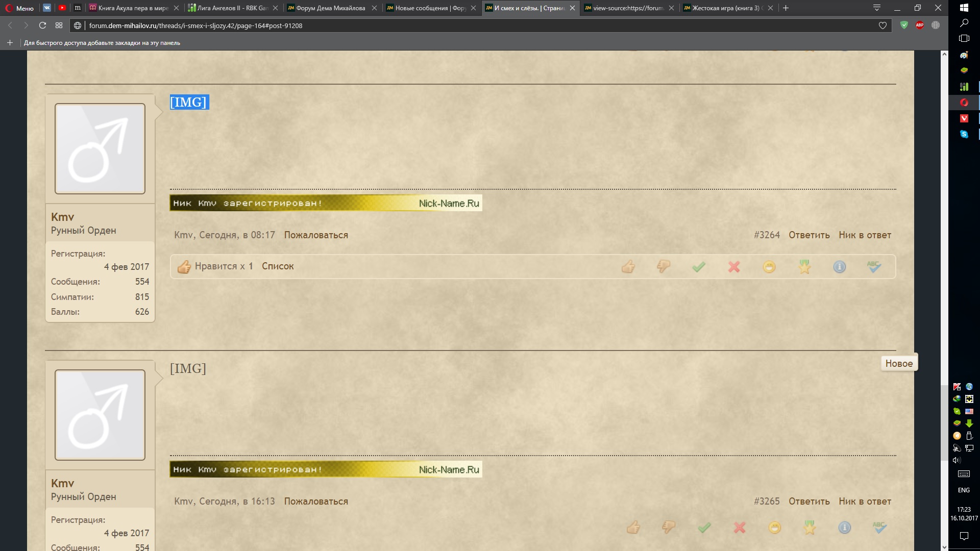This screenshot has width=980, height=551.
Task: Add page to bookmarks with heart icon
Action: click(x=883, y=26)
